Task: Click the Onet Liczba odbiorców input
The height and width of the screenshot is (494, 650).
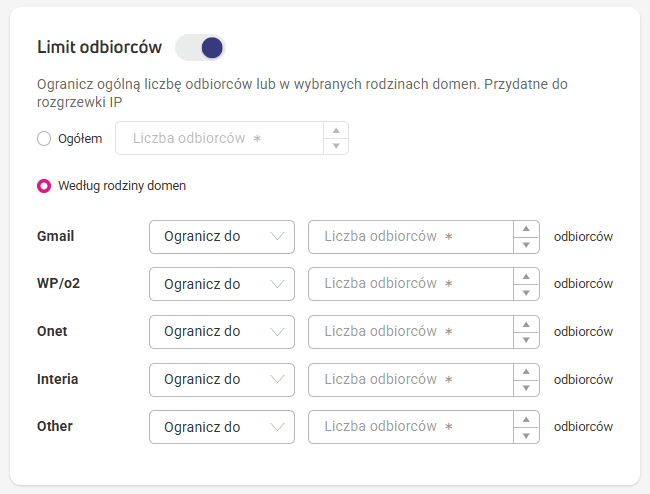Action: click(411, 332)
